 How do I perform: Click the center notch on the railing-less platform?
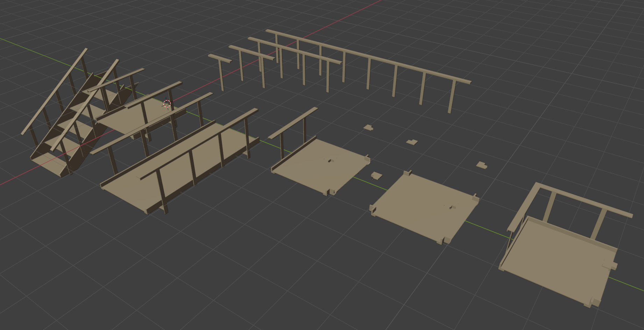pyautogui.click(x=451, y=207)
